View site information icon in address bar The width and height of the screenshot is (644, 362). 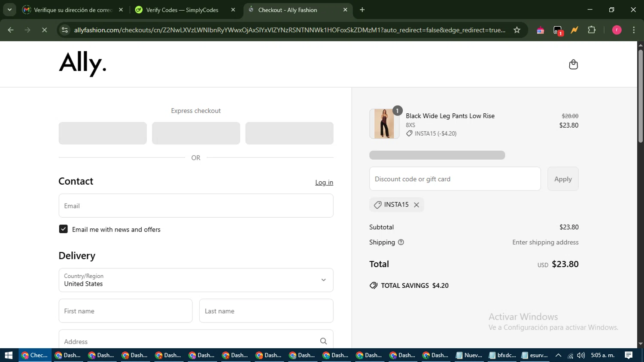(x=65, y=30)
